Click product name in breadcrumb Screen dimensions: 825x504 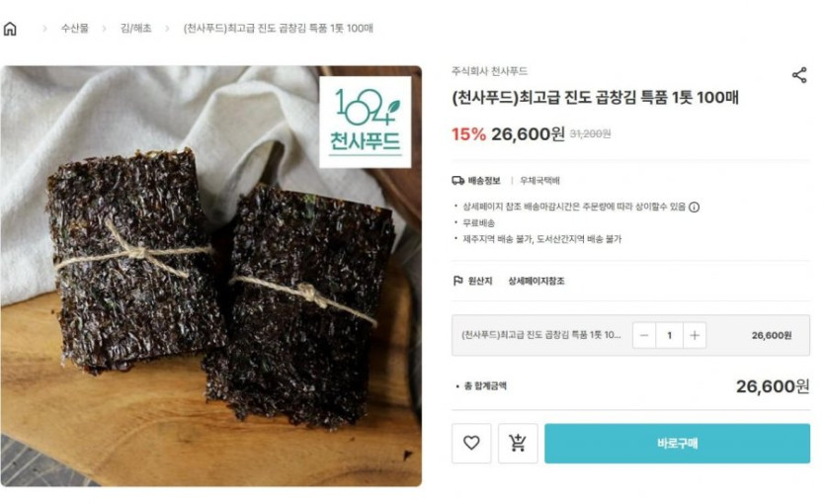(x=278, y=29)
